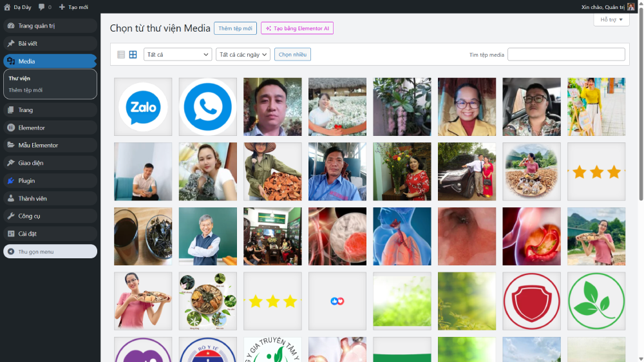Viewport: 644px width, 362px height.
Task: Switch to list view icon
Action: [x=121, y=55]
